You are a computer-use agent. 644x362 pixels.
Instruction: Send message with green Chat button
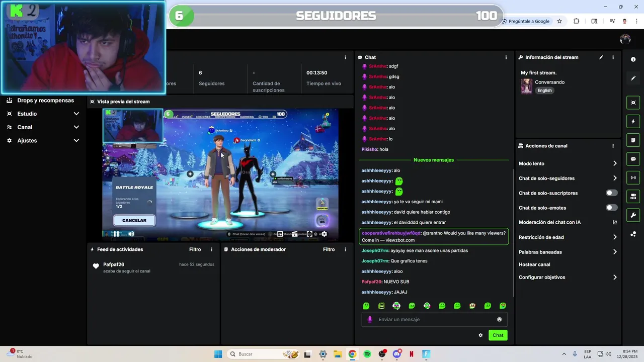(498, 335)
